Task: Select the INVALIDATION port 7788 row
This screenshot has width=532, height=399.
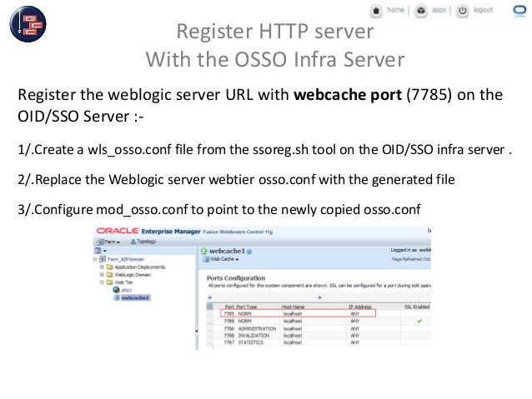Action: (x=319, y=336)
